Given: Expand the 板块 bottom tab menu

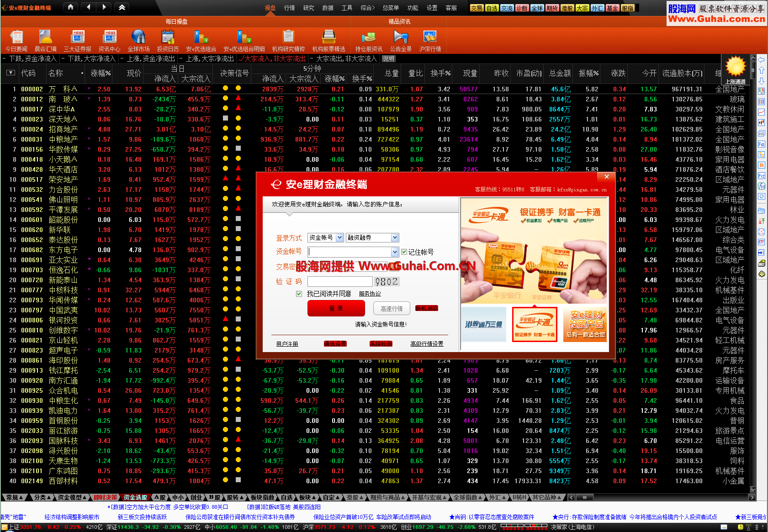Looking at the screenshot, I should (307, 497).
